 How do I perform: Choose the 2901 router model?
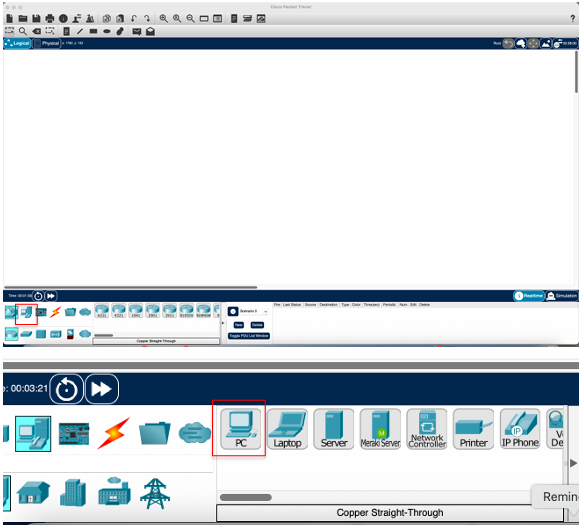pyautogui.click(x=153, y=311)
